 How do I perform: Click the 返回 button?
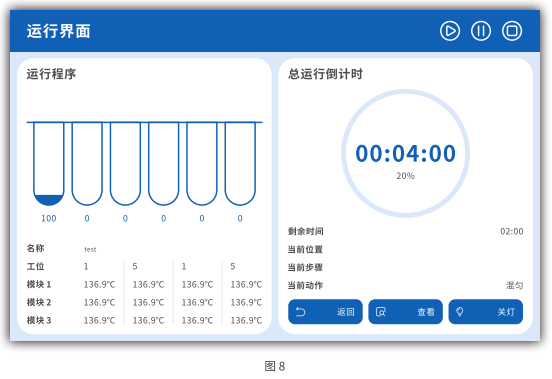tap(325, 312)
